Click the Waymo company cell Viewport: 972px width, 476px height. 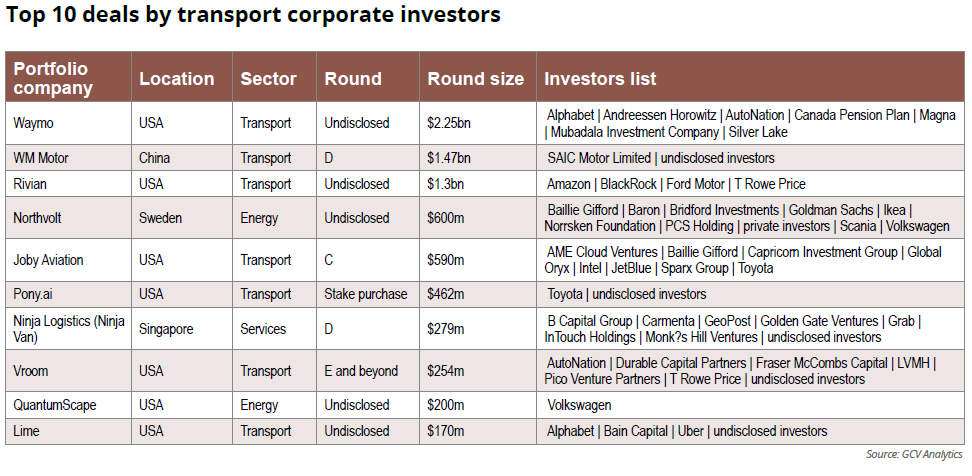pyautogui.click(x=35, y=123)
